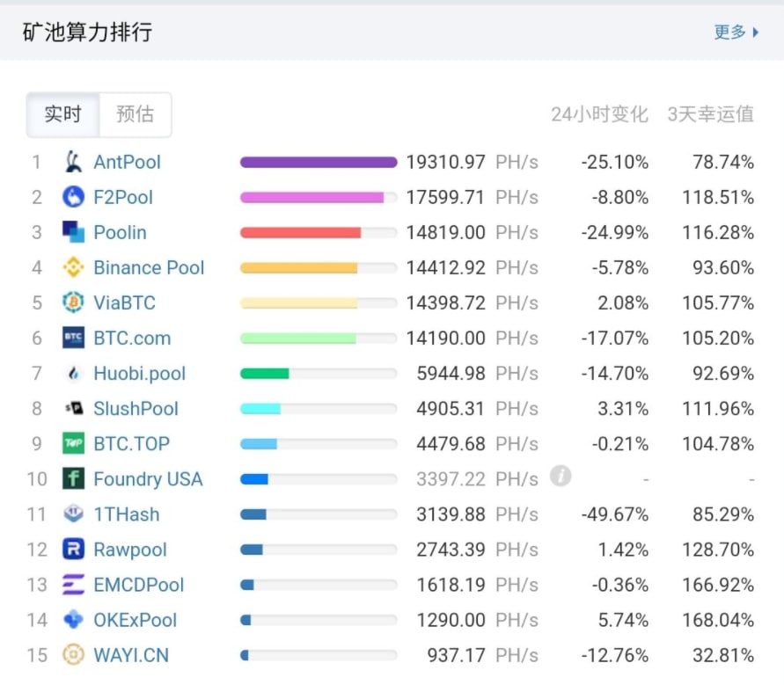Open the 更多 link
Viewport: 784px width, 685px height.
coord(729,33)
